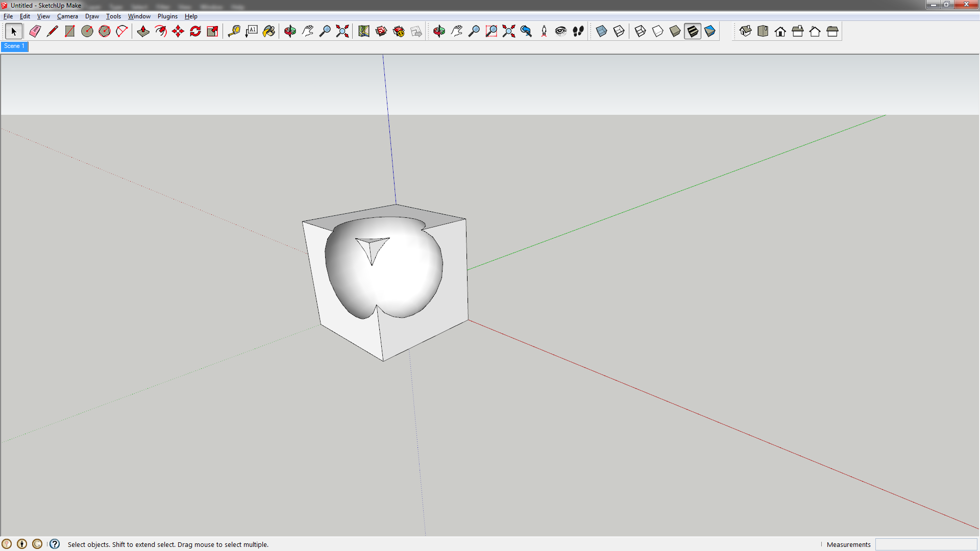Viewport: 980px width, 551px height.
Task: Switch to the Iso view
Action: 746,31
